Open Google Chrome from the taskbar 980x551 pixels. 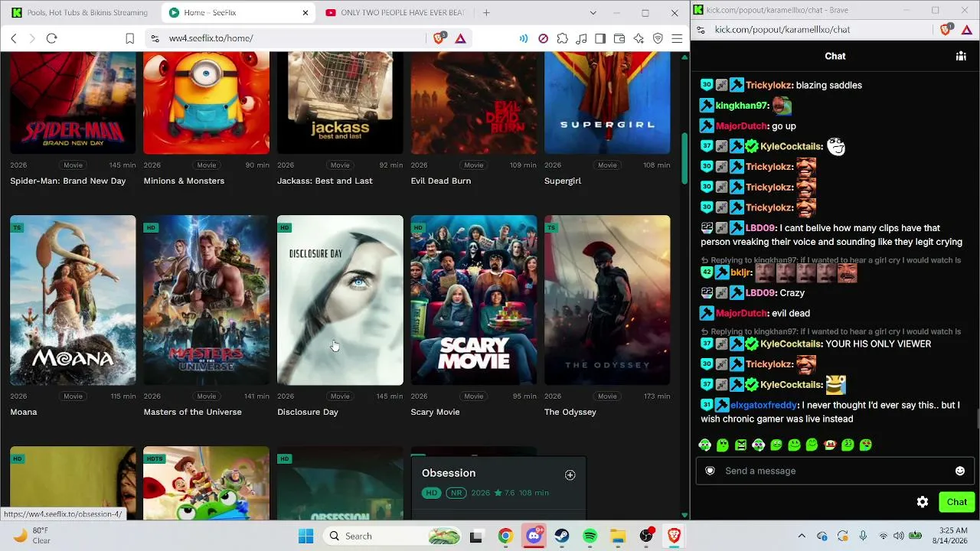point(505,536)
